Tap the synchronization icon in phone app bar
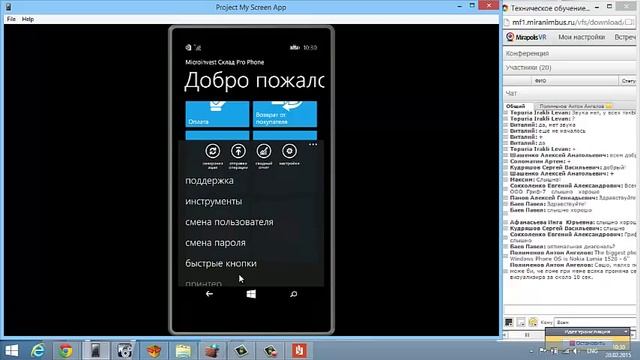The image size is (640, 360). (213, 151)
